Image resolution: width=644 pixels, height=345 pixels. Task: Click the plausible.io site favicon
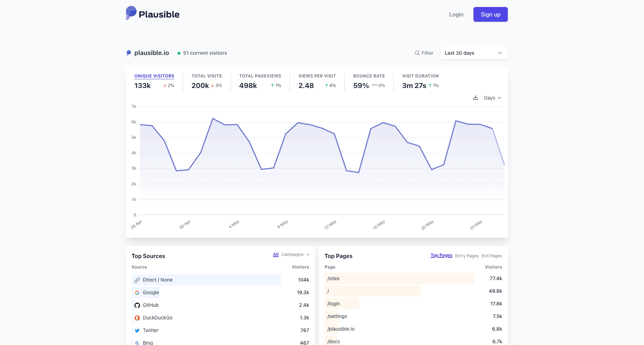[x=129, y=53]
